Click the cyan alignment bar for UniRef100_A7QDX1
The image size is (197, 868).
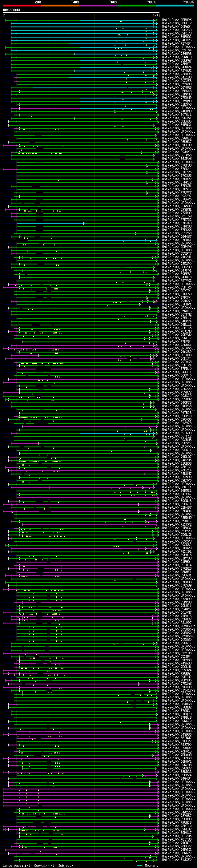point(118,240)
